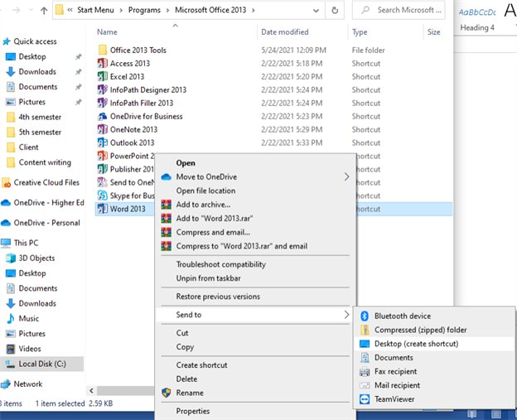517x420 pixels.
Task: Click the Excel 2013 shortcut icon
Action: coord(103,76)
